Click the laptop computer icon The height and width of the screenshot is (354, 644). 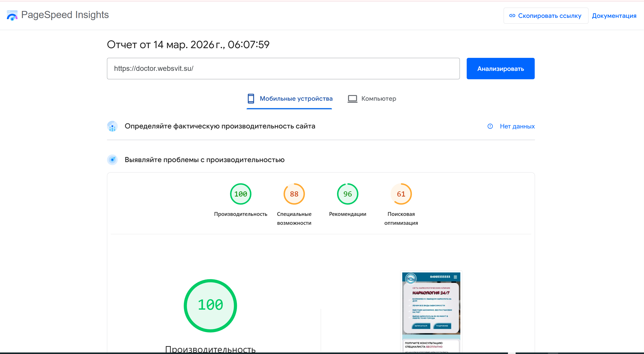click(x=352, y=99)
